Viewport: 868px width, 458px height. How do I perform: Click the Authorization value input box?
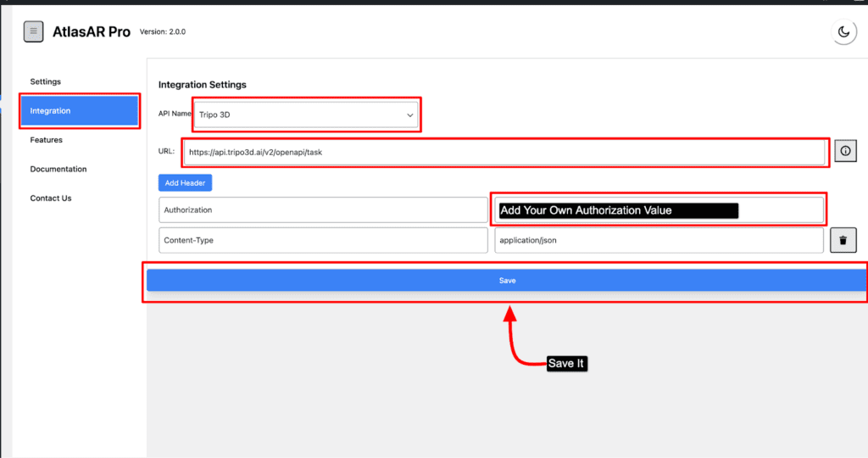pos(659,210)
